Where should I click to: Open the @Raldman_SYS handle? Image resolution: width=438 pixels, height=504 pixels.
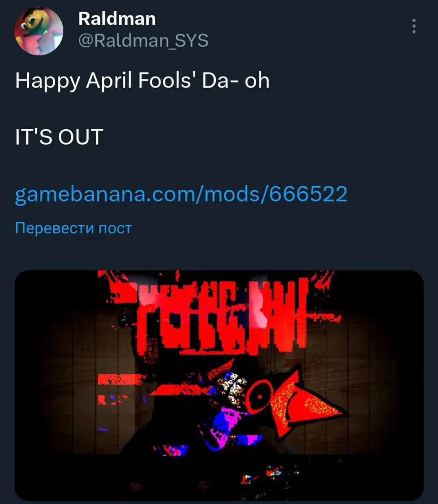(143, 41)
